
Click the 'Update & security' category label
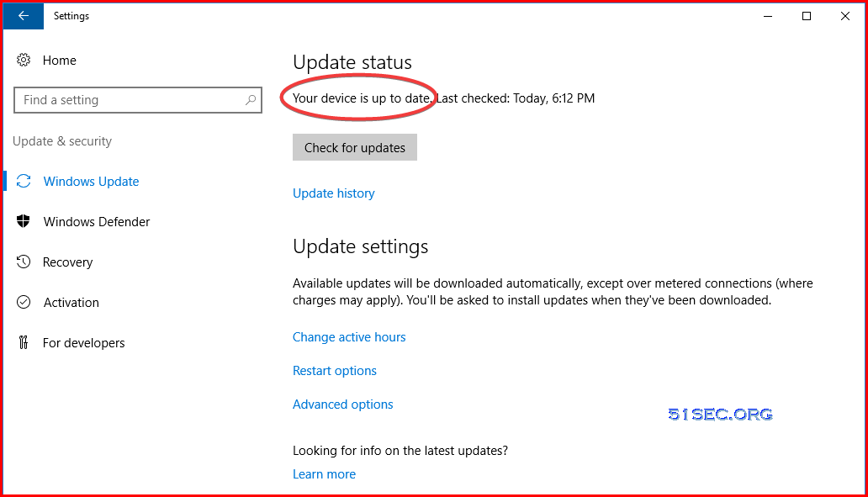pos(62,141)
